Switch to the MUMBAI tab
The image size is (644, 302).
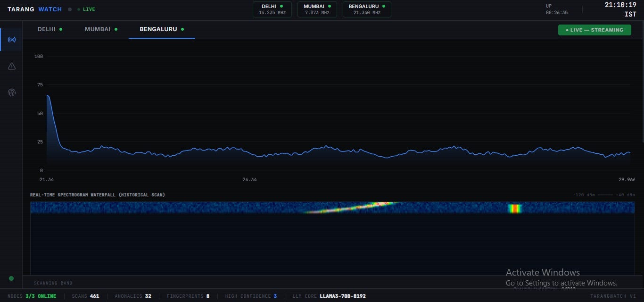coord(101,29)
